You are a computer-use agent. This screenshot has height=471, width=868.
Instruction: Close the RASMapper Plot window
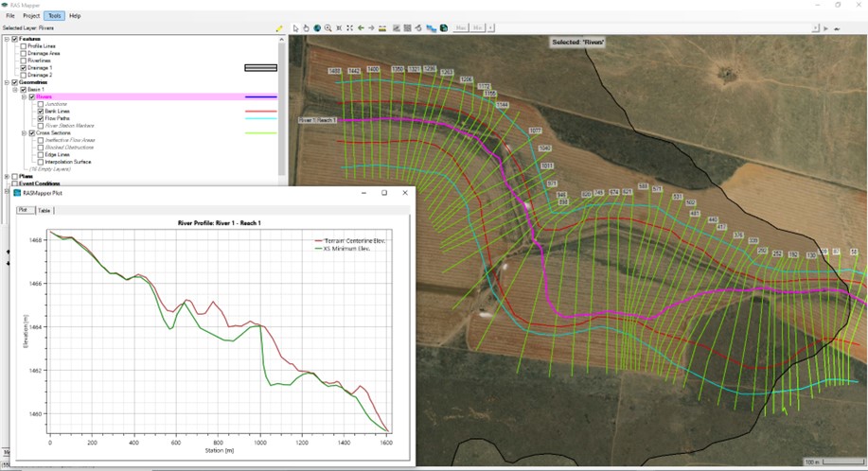pos(405,193)
